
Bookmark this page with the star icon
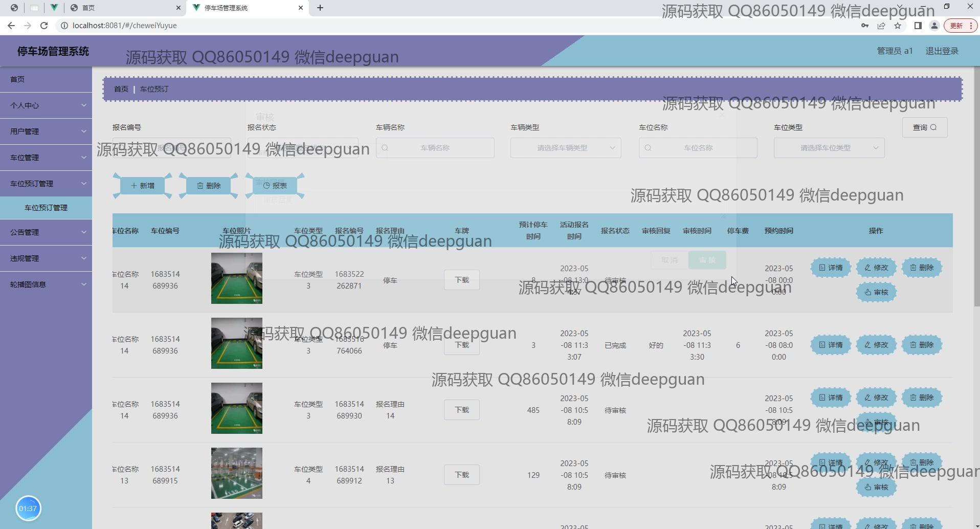pyautogui.click(x=898, y=26)
